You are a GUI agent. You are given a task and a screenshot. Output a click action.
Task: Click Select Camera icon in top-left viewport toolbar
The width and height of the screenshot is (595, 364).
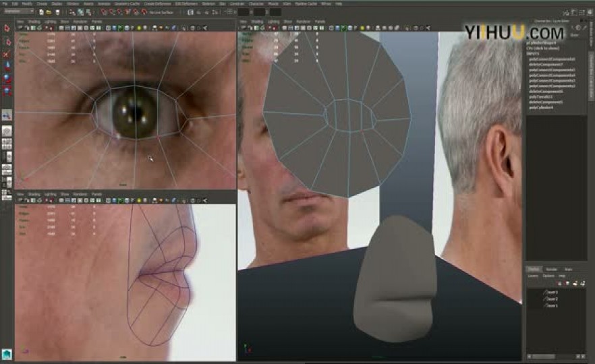click(x=20, y=28)
